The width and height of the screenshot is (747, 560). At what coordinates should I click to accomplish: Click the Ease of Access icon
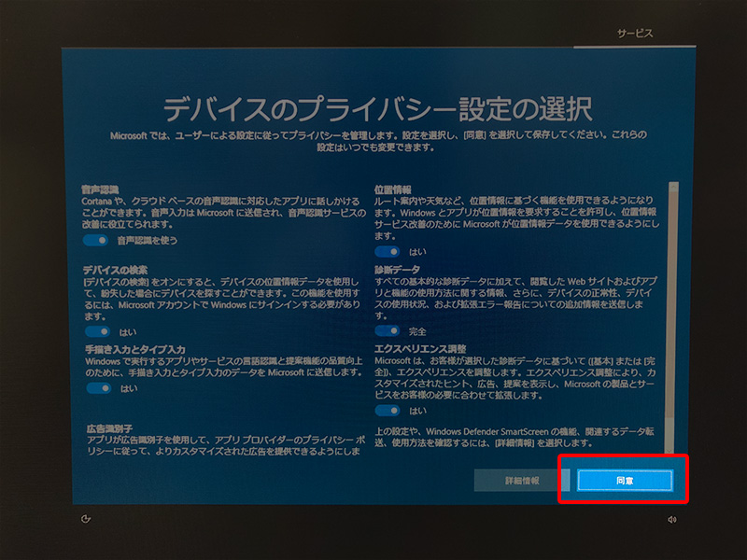pos(85,520)
